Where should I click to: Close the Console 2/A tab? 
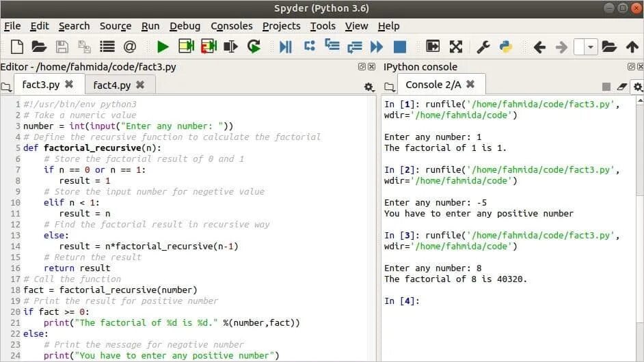coord(470,84)
